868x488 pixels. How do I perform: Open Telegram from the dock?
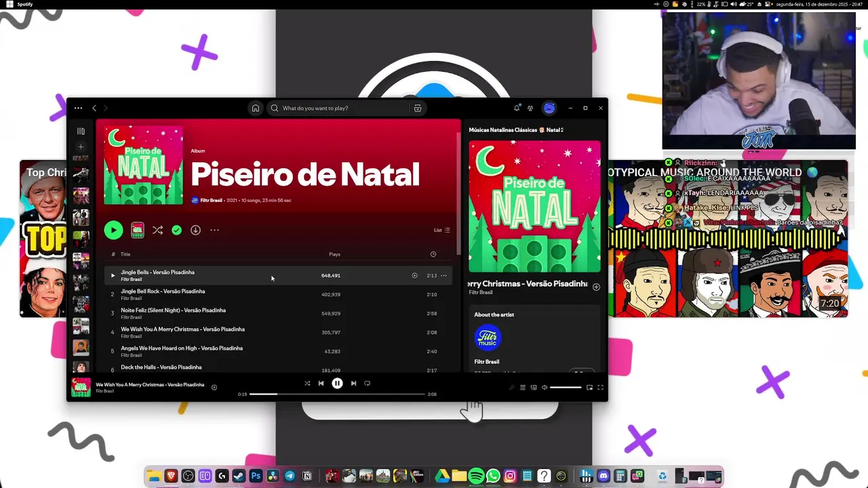[290, 476]
